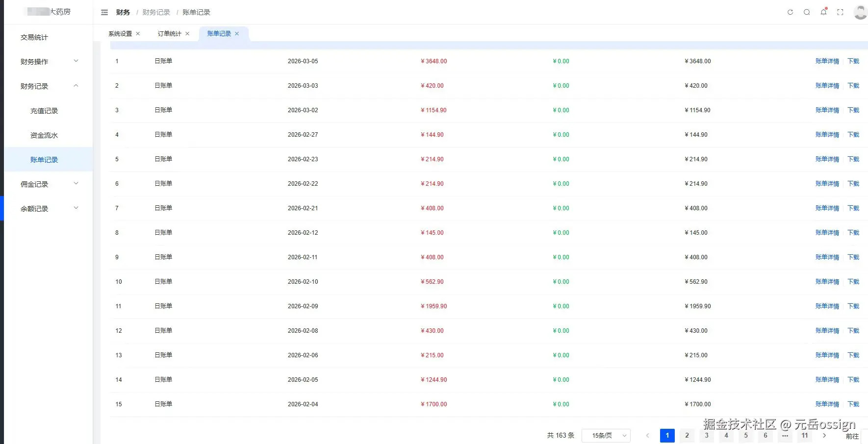Close the 账单记录 tab
The width and height of the screenshot is (868, 444).
pos(237,34)
